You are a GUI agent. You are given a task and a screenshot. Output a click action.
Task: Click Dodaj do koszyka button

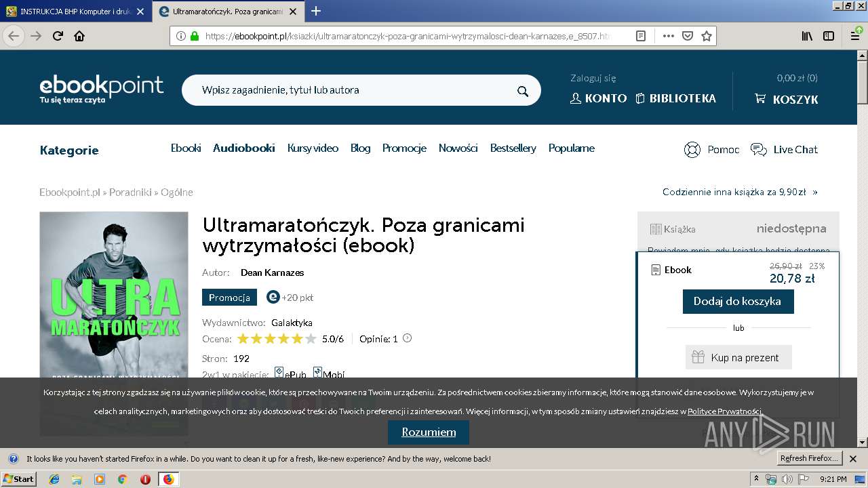[x=738, y=301]
